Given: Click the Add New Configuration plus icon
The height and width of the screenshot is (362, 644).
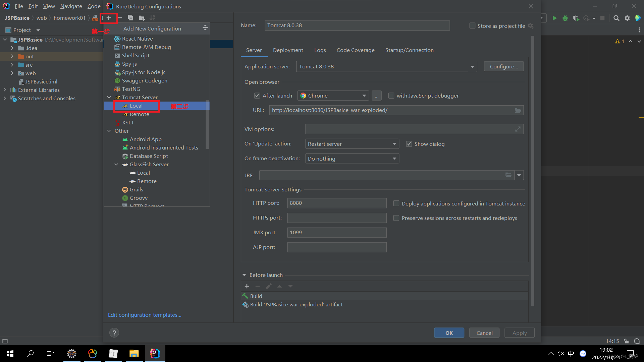Looking at the screenshot, I should (109, 18).
